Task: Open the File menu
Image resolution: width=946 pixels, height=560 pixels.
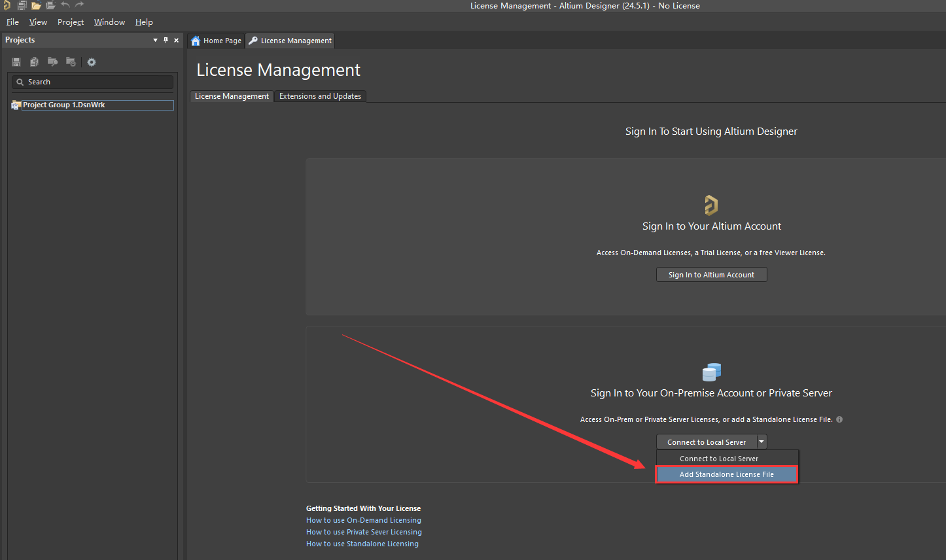Action: (x=12, y=22)
